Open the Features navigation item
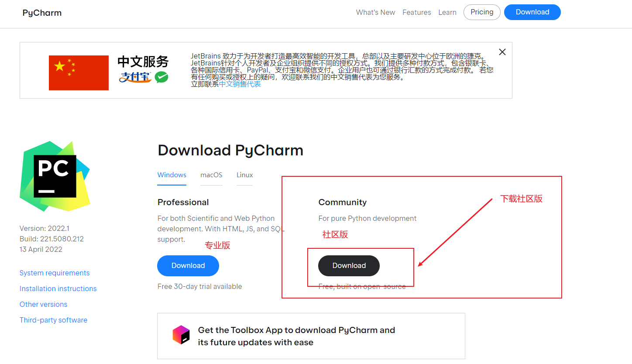 pyautogui.click(x=416, y=13)
